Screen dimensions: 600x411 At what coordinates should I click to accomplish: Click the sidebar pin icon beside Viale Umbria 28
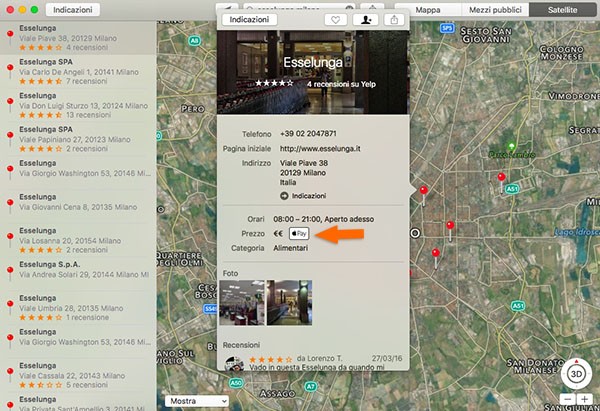[10, 305]
